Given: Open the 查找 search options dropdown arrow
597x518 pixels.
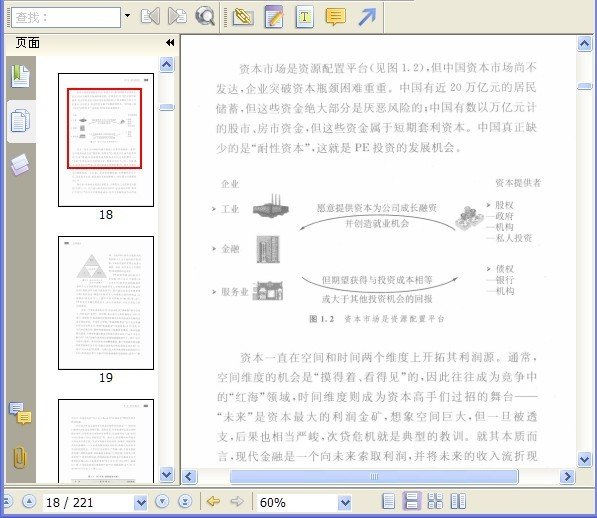Looking at the screenshot, I should 128,16.
